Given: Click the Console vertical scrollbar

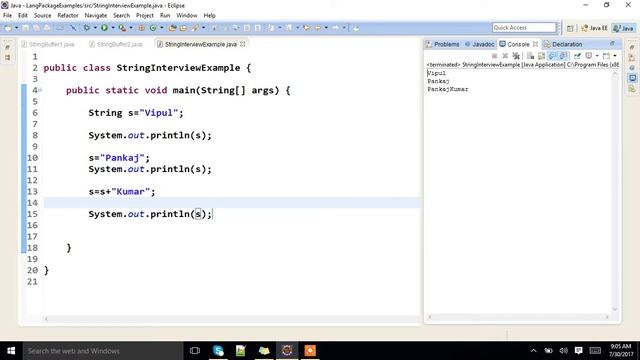Looking at the screenshot, I should [615, 190].
